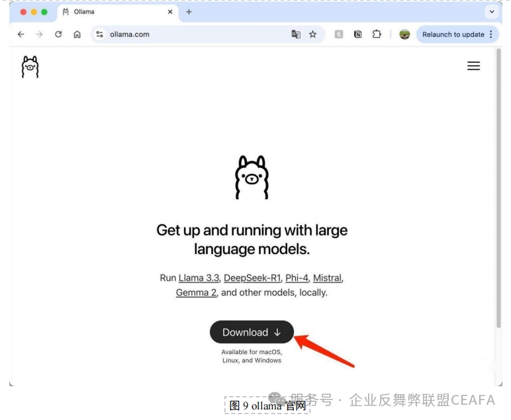Screen dimensions: 511x420
Task: Open the Mistral link
Action: point(327,278)
